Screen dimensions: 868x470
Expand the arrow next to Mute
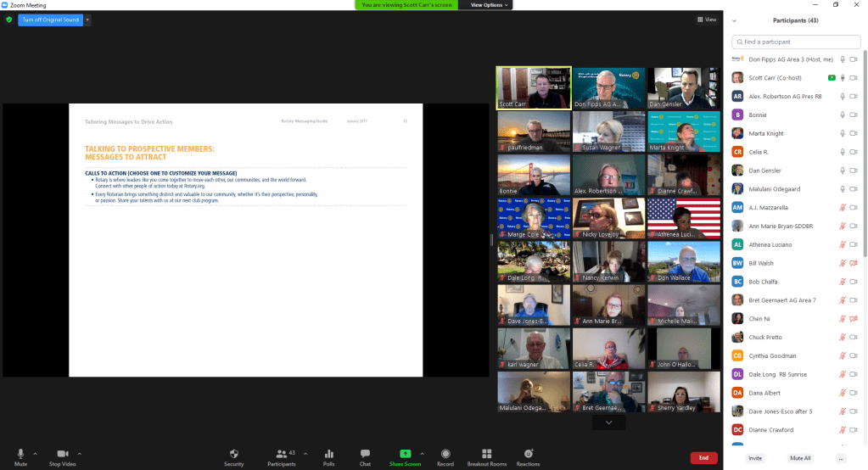[36, 453]
